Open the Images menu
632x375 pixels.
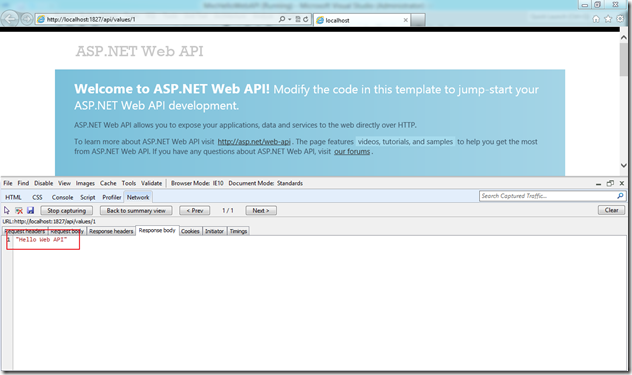point(85,183)
